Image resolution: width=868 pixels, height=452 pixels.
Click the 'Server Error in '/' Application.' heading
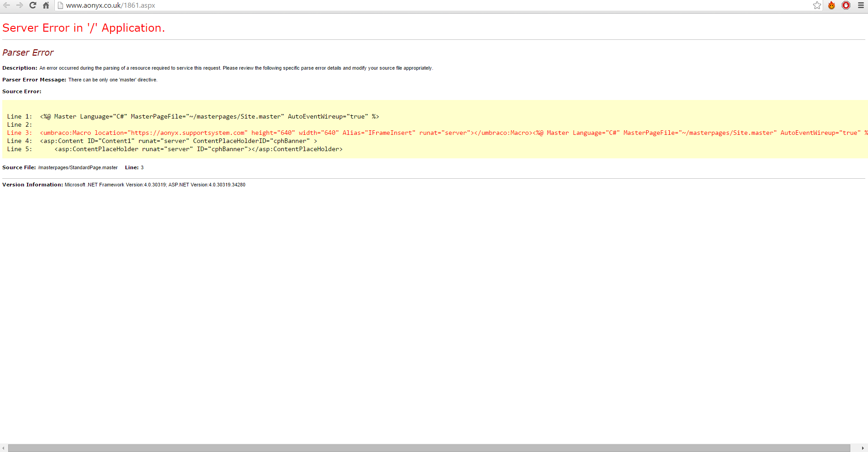click(x=83, y=28)
